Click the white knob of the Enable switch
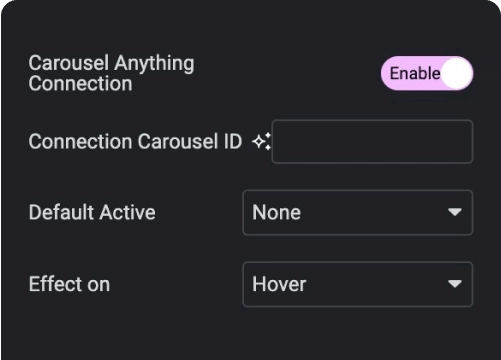 (x=456, y=73)
